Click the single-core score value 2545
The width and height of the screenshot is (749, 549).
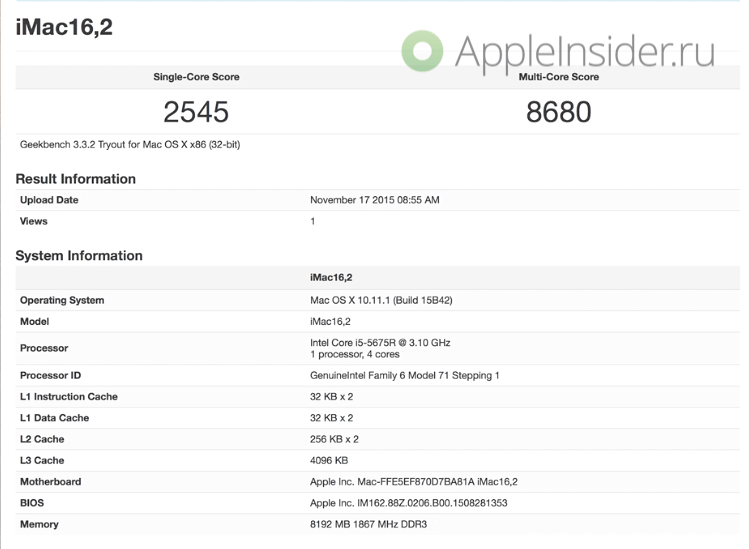[196, 112]
